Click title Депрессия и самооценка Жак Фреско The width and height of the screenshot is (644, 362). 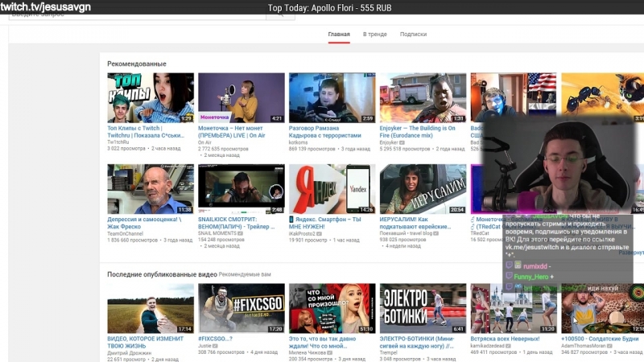[144, 223]
